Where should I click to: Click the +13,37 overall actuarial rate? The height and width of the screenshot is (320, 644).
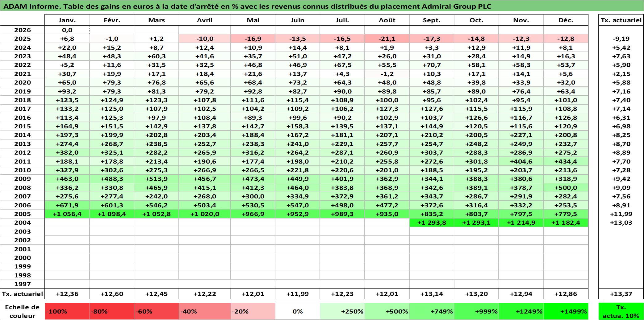coord(621,294)
